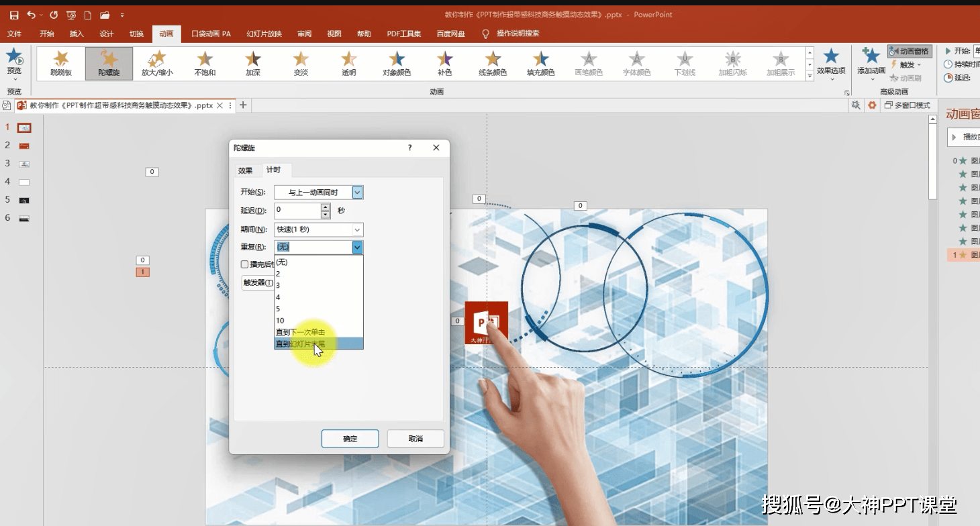Open the 触发 trigger dropdown in ribbon
The height and width of the screenshot is (526, 980).
[x=906, y=65]
